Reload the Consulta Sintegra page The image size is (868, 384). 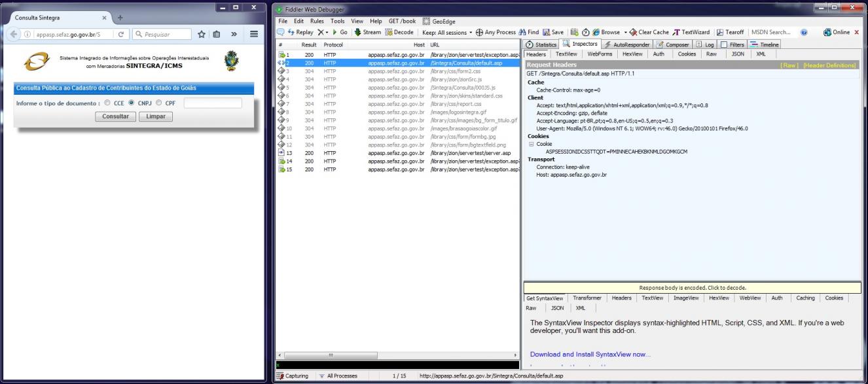click(x=121, y=34)
